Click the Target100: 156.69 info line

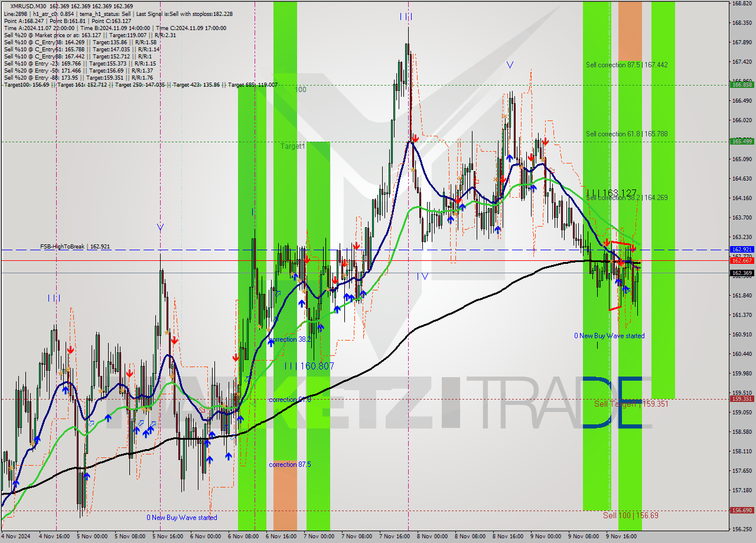pos(141,85)
